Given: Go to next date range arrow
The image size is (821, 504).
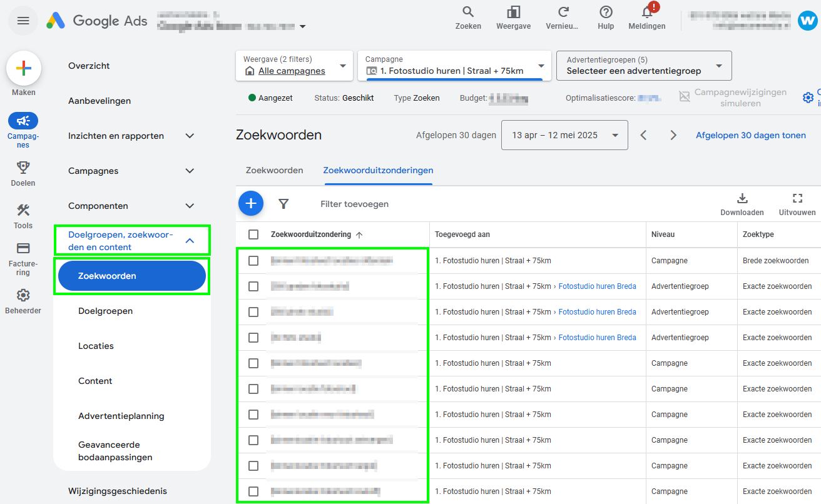Looking at the screenshot, I should pos(673,135).
